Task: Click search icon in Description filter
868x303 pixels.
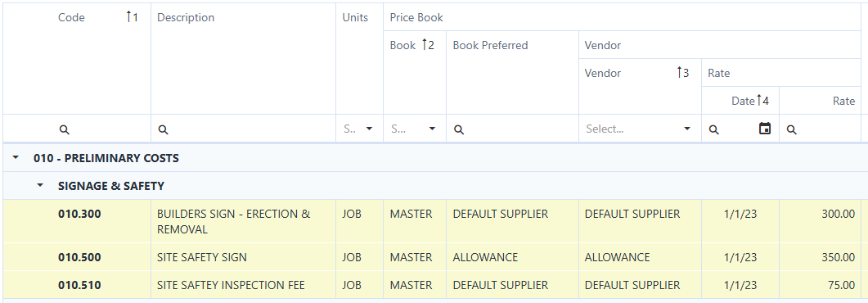Action: (x=163, y=129)
